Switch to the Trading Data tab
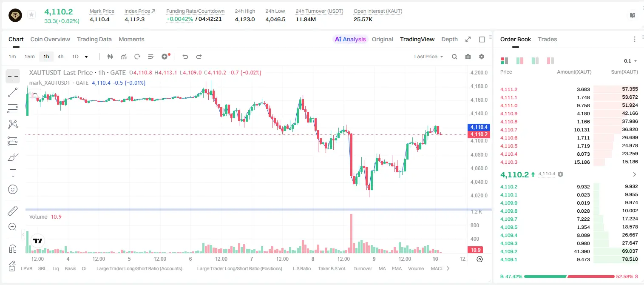 [x=94, y=39]
